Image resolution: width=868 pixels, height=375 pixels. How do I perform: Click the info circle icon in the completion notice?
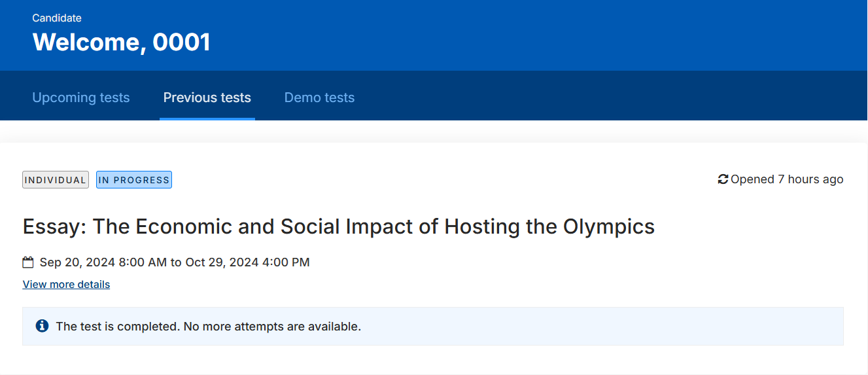pos(42,326)
